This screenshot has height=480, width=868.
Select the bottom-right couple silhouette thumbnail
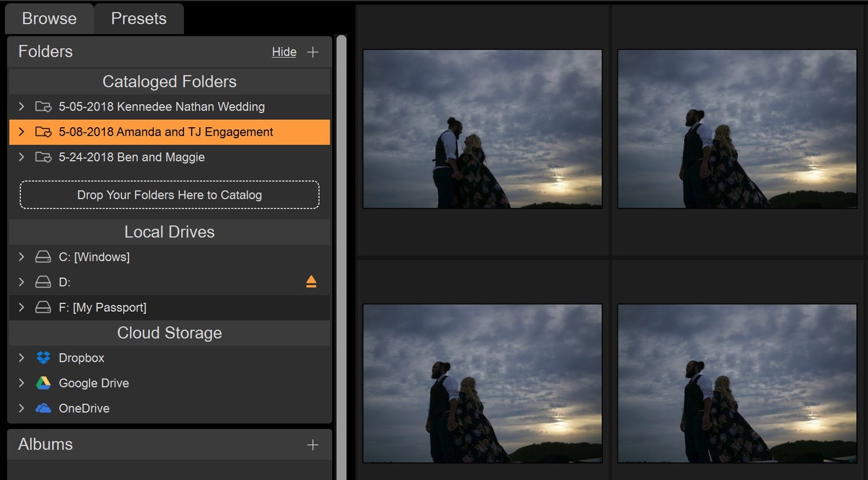click(737, 383)
